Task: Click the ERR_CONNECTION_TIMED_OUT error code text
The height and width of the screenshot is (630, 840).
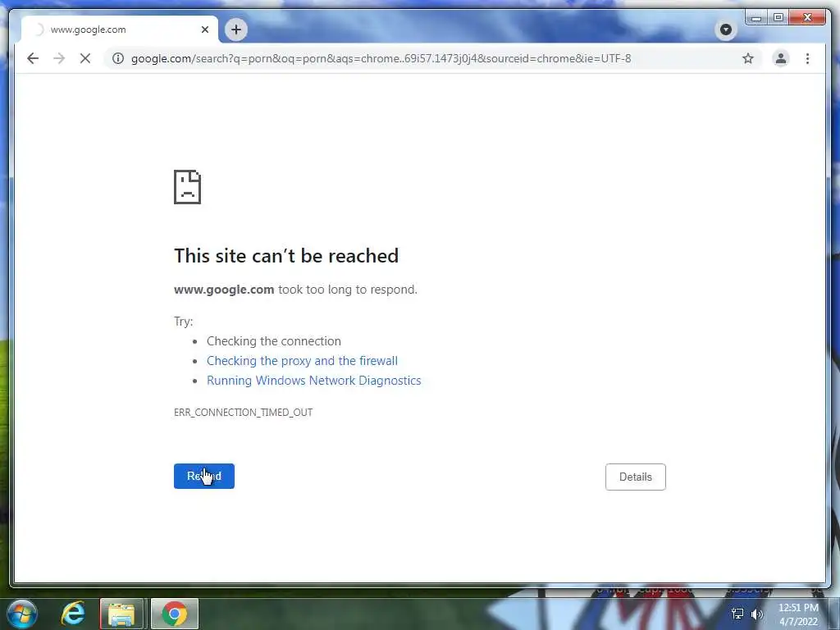Action: pos(243,412)
